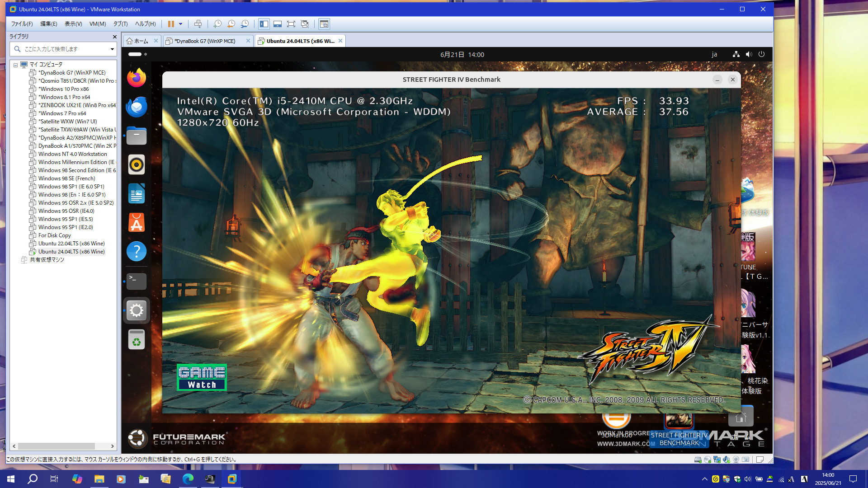Click library scrollbar left arrow
Viewport: 868px width, 488px height.
(x=14, y=446)
